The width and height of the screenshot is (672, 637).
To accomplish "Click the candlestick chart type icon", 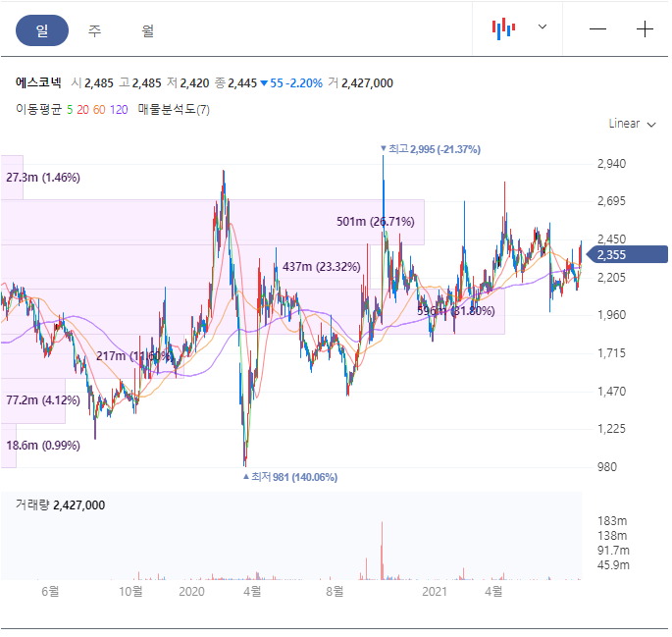I will pyautogui.click(x=503, y=29).
